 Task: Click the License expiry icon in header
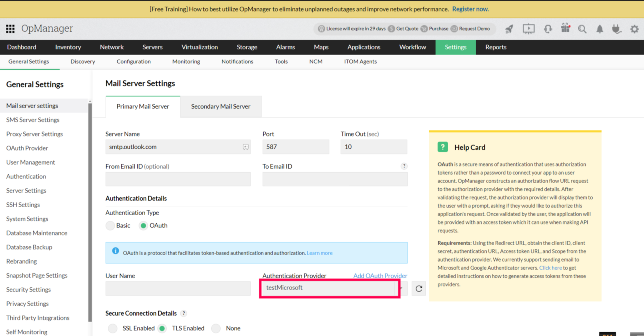[321, 29]
